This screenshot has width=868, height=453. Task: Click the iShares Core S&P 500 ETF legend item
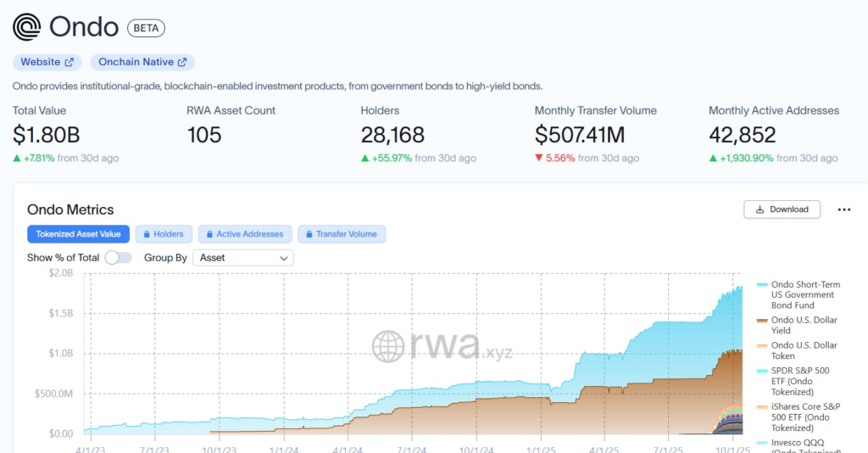point(803,417)
